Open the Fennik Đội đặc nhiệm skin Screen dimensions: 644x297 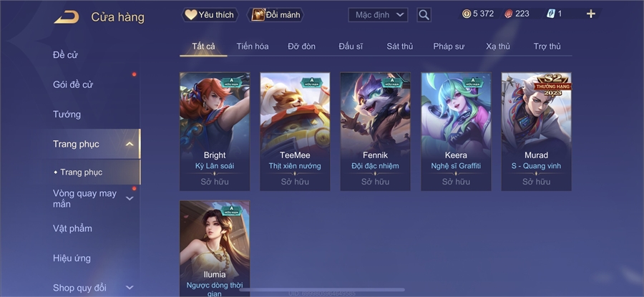(x=376, y=132)
